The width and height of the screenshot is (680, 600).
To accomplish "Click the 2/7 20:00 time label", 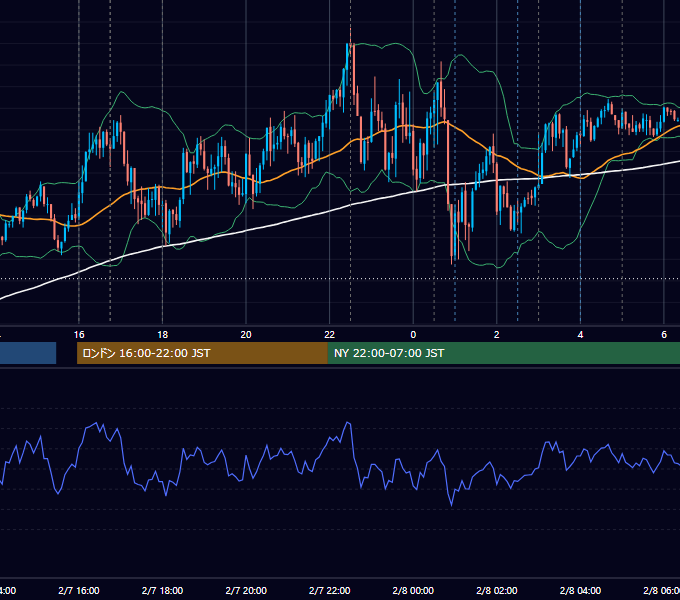I will click(x=246, y=590).
